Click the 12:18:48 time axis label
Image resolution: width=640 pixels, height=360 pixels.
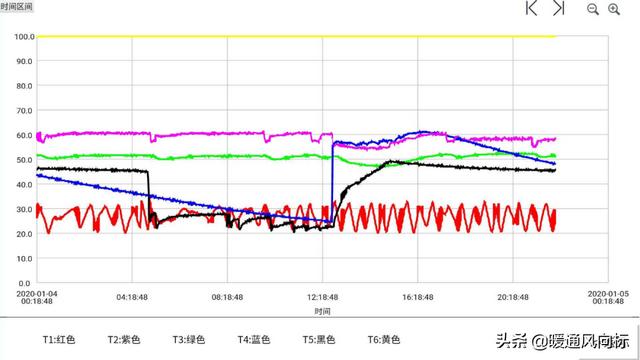pos(322,297)
